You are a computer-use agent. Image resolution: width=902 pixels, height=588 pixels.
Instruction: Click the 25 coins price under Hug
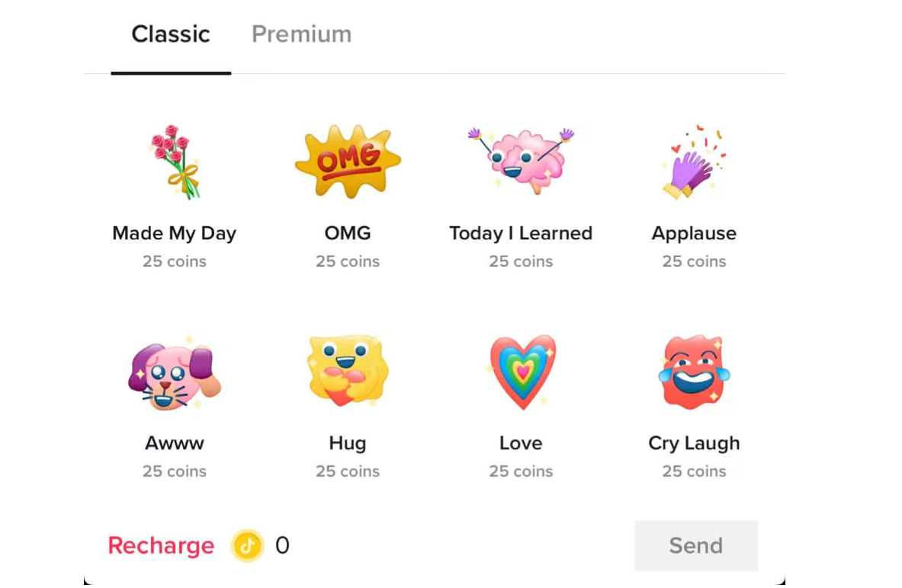(348, 471)
